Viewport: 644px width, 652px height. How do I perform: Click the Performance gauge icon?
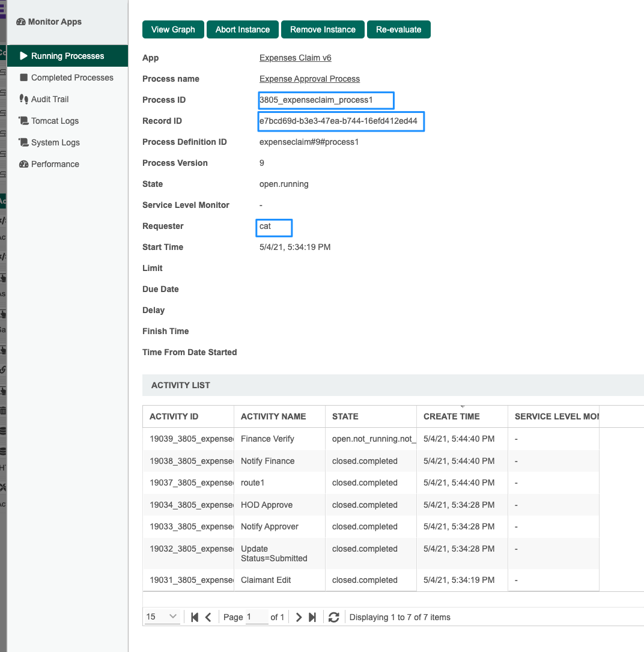click(x=24, y=164)
